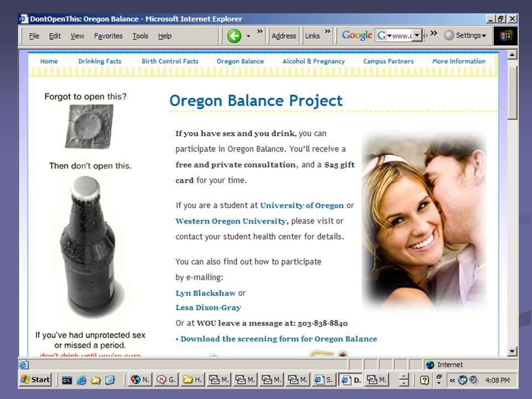This screenshot has height=399, width=532.
Task: Switch to the active 'D.' taskbar window
Action: click(350, 380)
